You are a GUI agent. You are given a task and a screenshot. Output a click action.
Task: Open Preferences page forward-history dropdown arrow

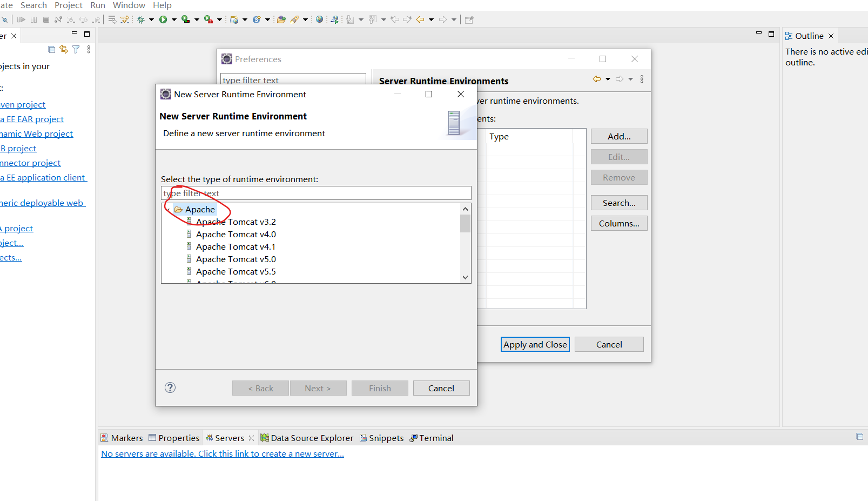point(630,79)
